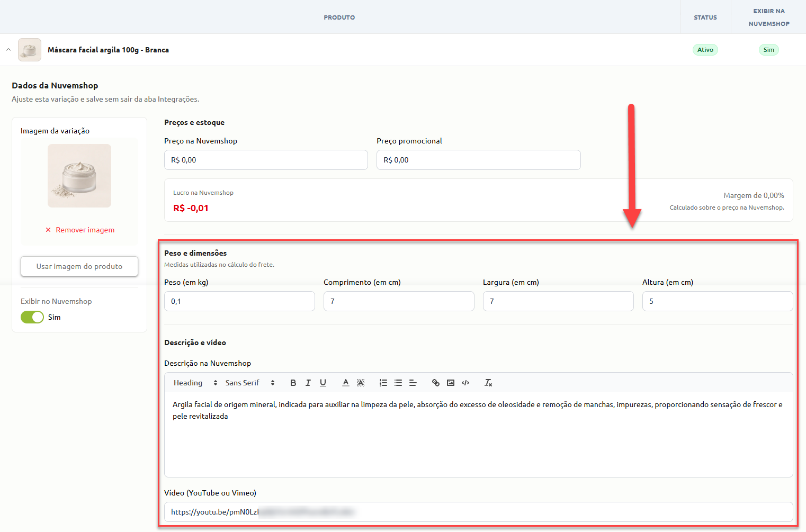This screenshot has height=532, width=806.
Task: Click the Remover imagem link
Action: 85,230
